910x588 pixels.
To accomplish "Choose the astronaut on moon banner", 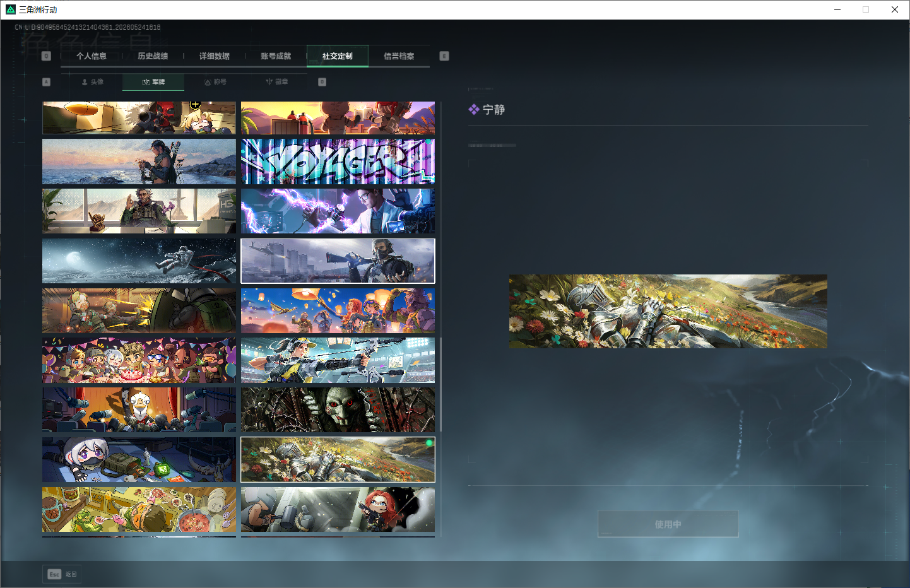I will [139, 261].
